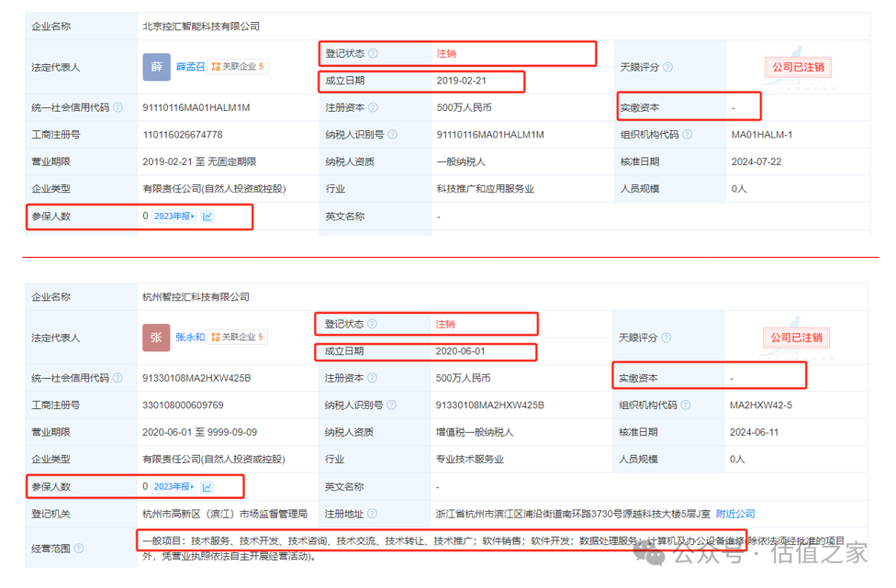Open 附近公司 link after registered address
The width and height of the screenshot is (896, 588).
coord(735,514)
